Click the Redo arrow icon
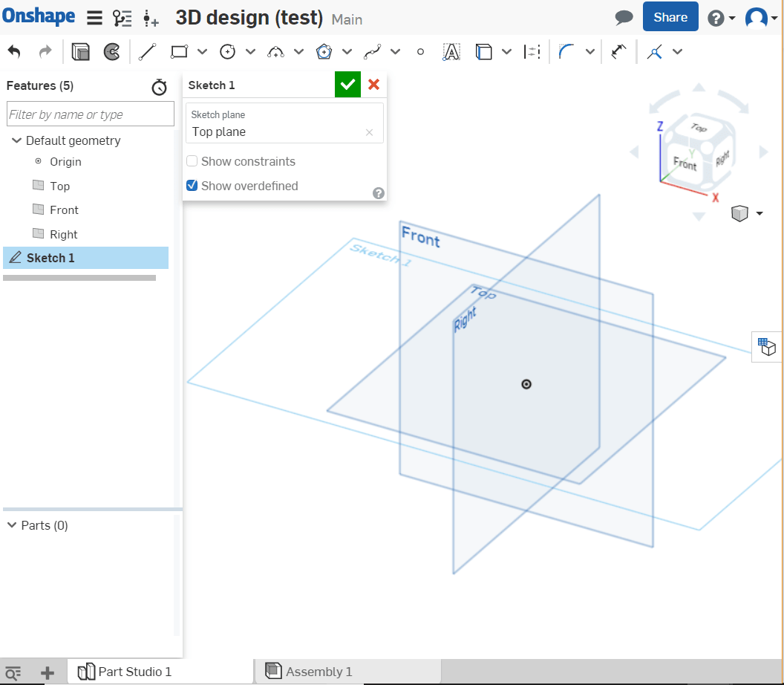The width and height of the screenshot is (784, 685). (x=45, y=51)
